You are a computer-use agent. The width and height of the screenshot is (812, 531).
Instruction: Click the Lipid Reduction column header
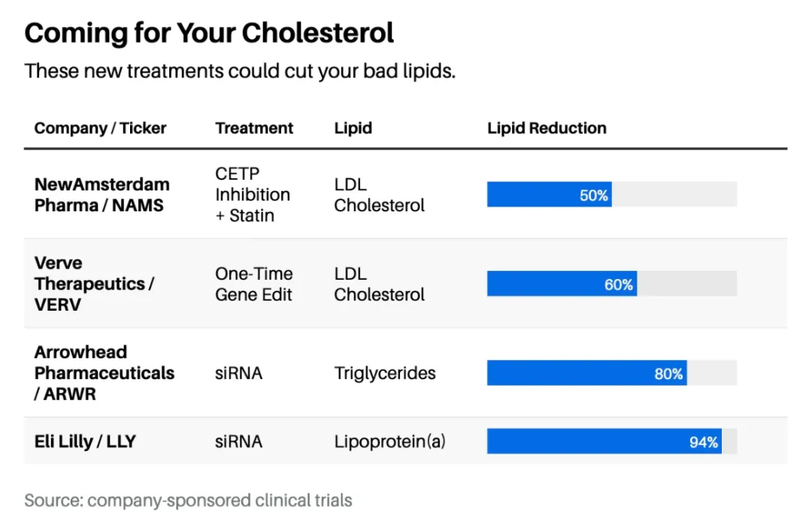click(547, 128)
